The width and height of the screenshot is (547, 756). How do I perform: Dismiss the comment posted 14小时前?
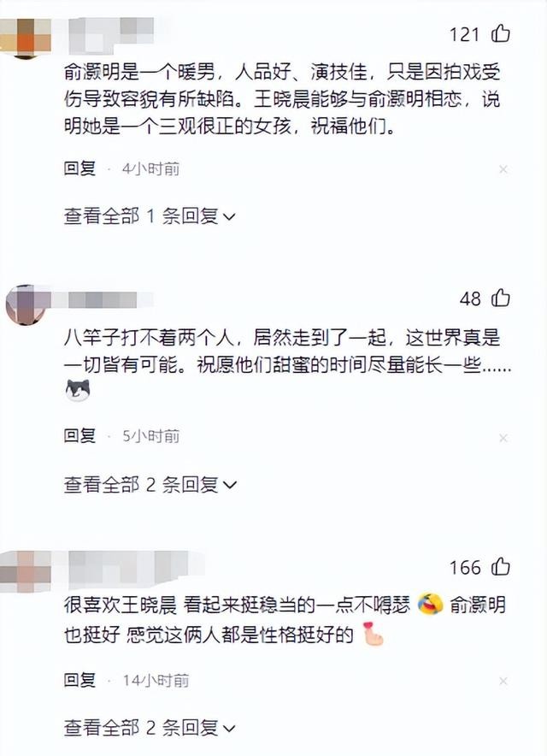point(503,681)
